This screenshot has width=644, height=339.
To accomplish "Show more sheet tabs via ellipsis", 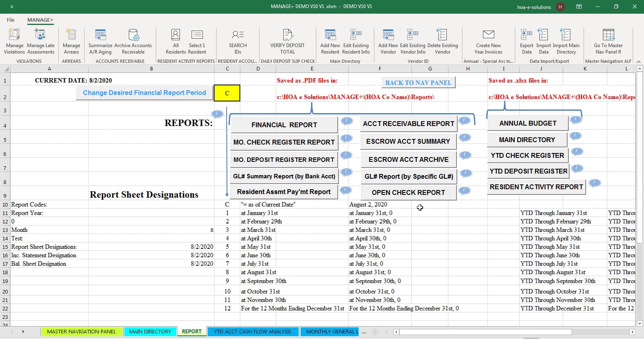I will tap(364, 332).
